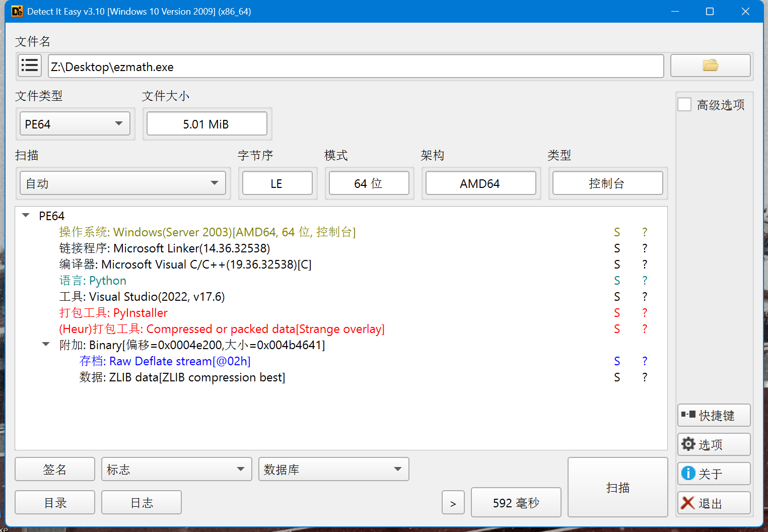The height and width of the screenshot is (532, 768).
Task: Click ? on the 编译器 row
Action: pyautogui.click(x=645, y=264)
